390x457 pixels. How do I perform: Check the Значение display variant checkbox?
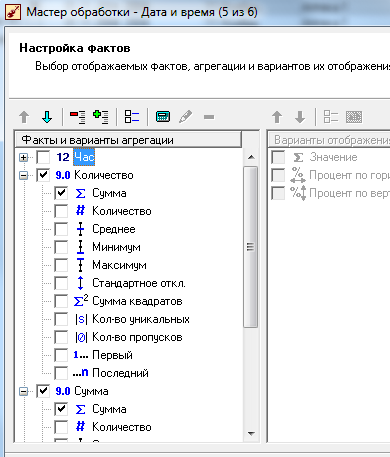click(x=278, y=157)
